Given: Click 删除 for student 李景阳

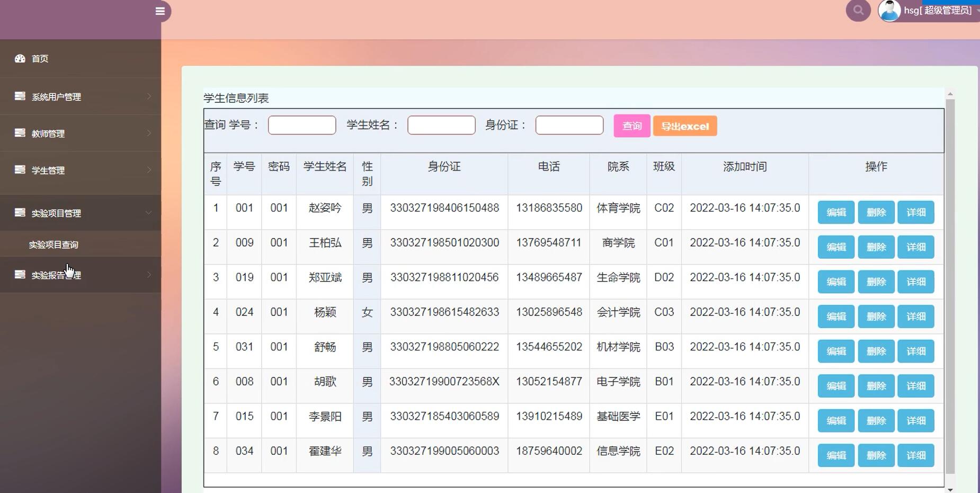Looking at the screenshot, I should 876,420.
